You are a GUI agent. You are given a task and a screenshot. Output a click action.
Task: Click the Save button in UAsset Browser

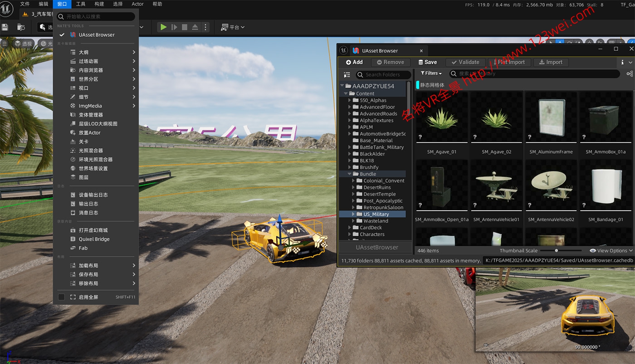(x=427, y=62)
